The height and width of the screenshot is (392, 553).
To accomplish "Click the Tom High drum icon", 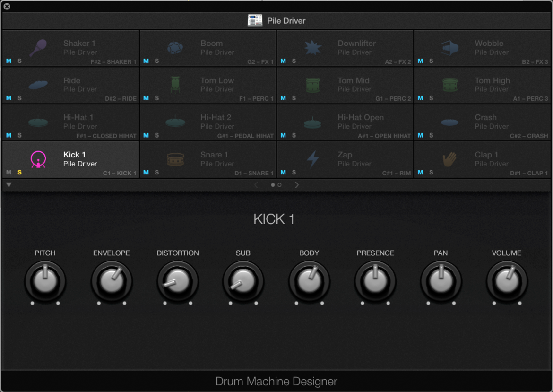I will [450, 85].
